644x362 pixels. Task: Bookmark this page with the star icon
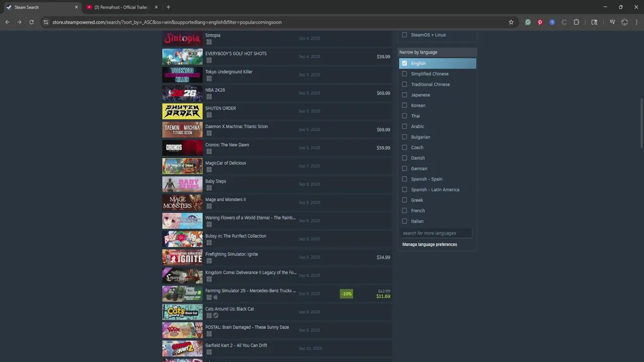(x=511, y=22)
